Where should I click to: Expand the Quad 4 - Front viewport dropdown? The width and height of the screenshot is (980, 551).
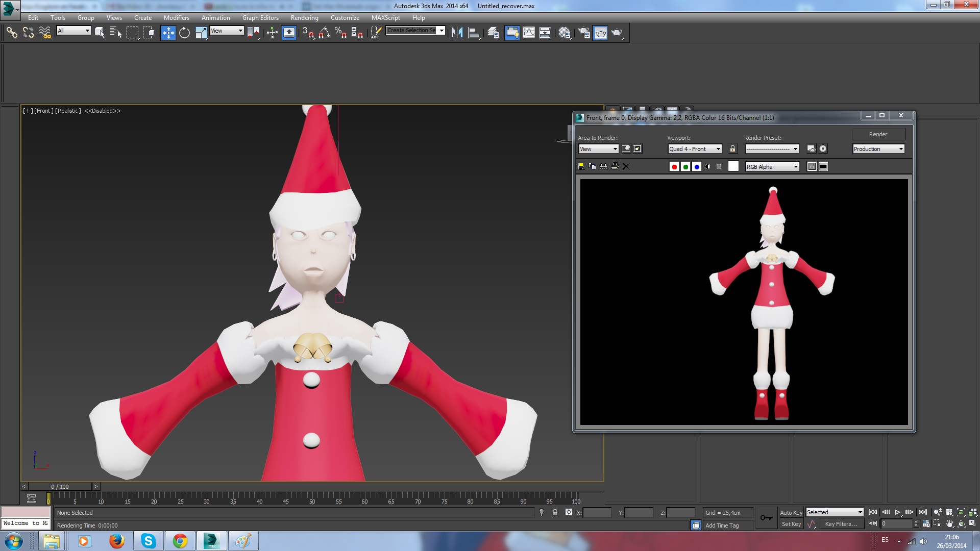pos(695,149)
